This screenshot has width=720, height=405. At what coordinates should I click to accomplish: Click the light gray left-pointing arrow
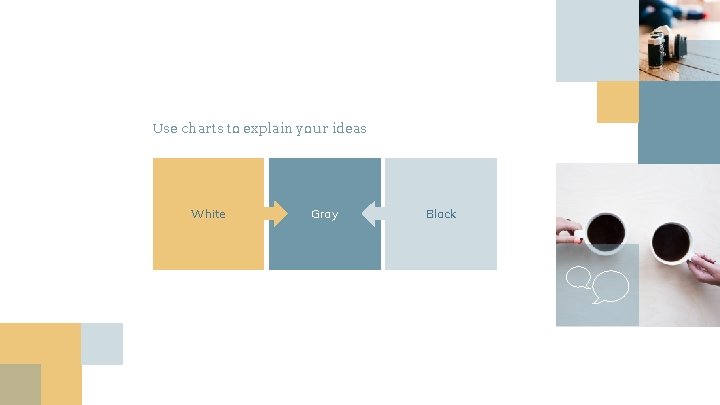[372, 213]
